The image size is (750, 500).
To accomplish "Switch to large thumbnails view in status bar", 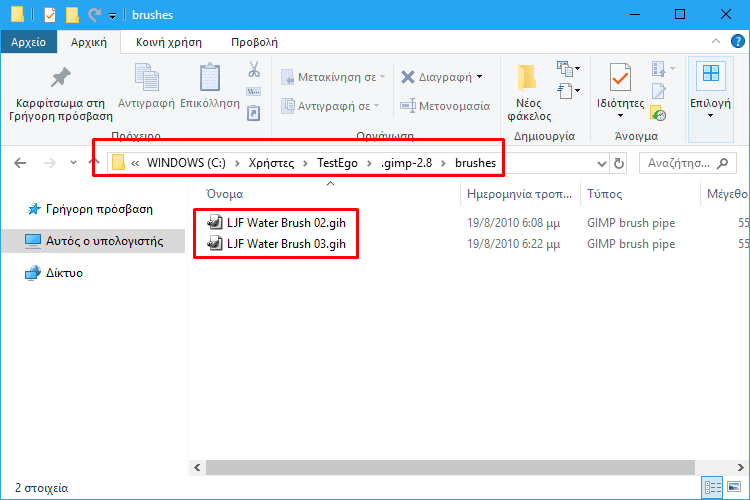I will (x=734, y=487).
